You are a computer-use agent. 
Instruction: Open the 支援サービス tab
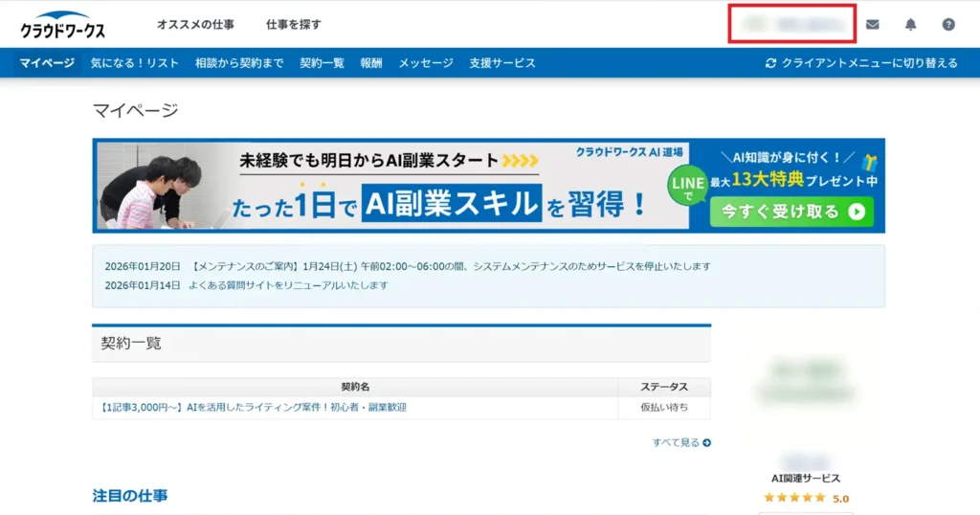point(502,63)
